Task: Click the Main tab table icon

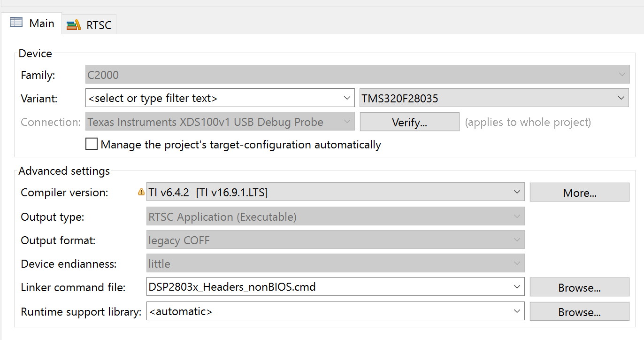Action: tap(16, 23)
